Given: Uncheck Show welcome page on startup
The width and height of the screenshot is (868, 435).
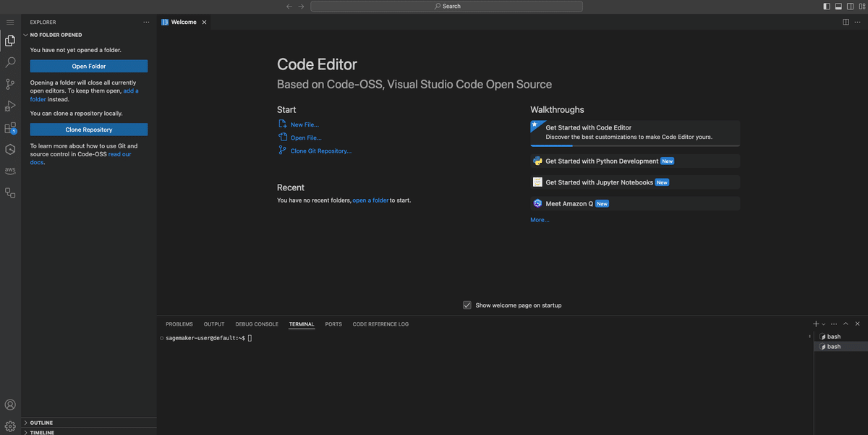Looking at the screenshot, I should 467,305.
